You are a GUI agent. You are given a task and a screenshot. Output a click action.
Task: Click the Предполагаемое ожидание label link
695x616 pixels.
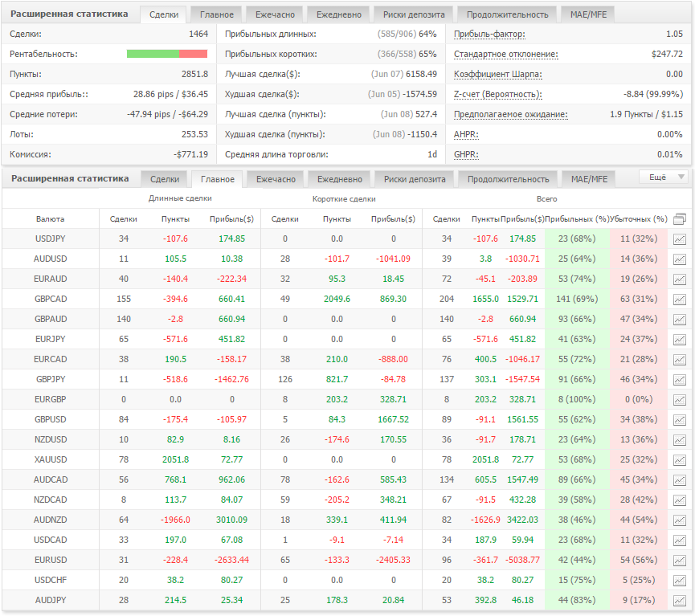[x=511, y=114]
